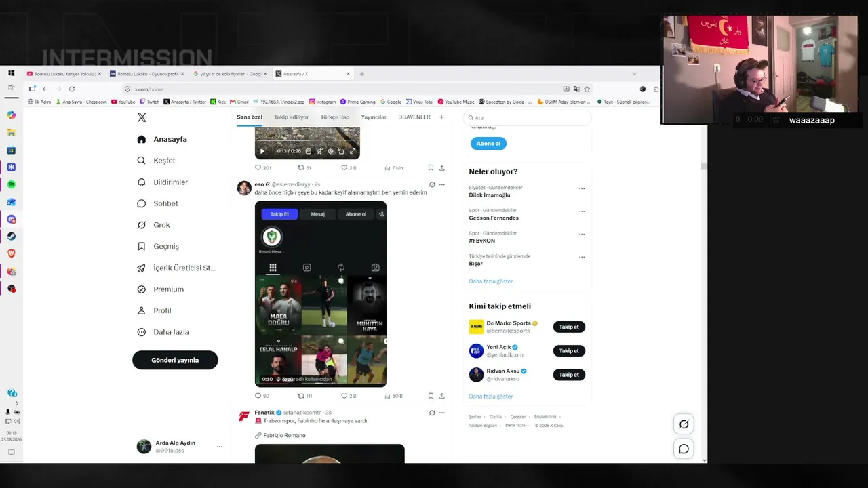Reload the x.com page
The height and width of the screenshot is (488, 868).
[71, 89]
